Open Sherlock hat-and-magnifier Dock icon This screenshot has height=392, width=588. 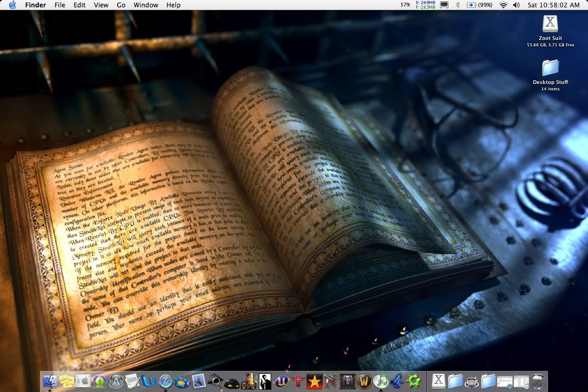[215, 381]
